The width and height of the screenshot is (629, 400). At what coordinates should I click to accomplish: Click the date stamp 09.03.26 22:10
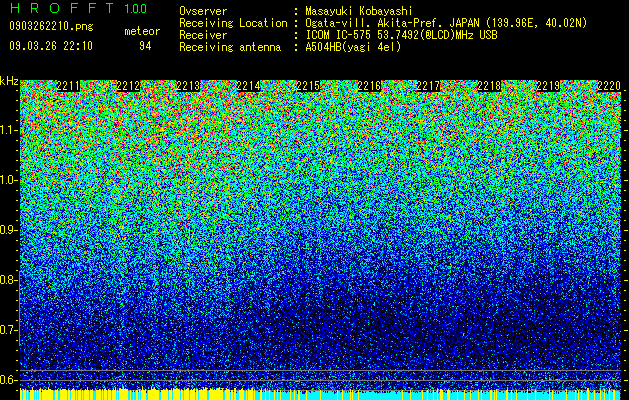[x=51, y=46]
